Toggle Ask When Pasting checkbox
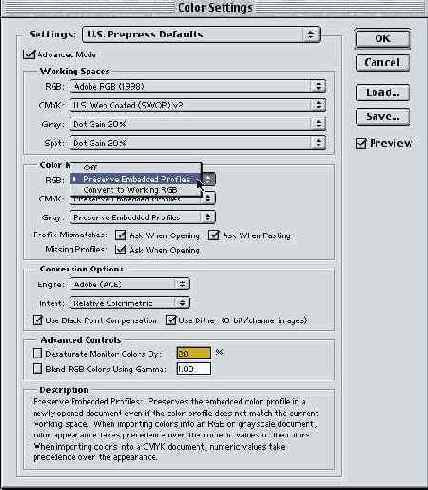Screen dimensions: 428x490 coord(213,235)
